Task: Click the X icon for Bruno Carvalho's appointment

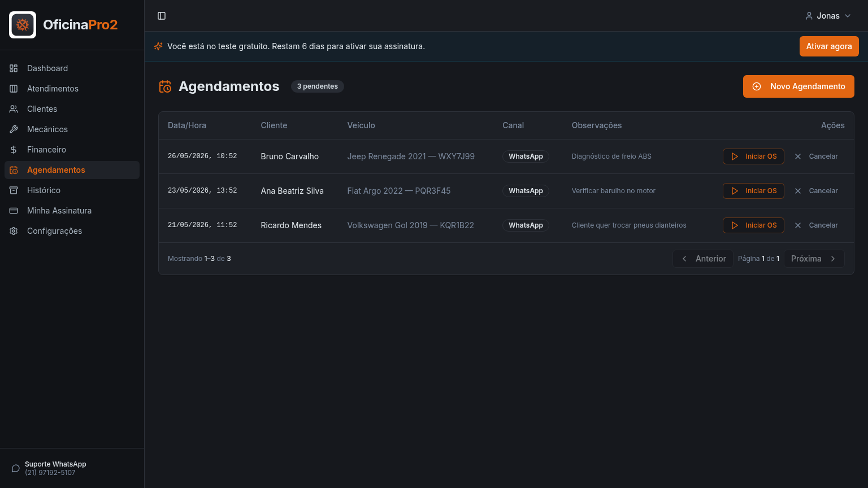Action: pyautogui.click(x=798, y=156)
